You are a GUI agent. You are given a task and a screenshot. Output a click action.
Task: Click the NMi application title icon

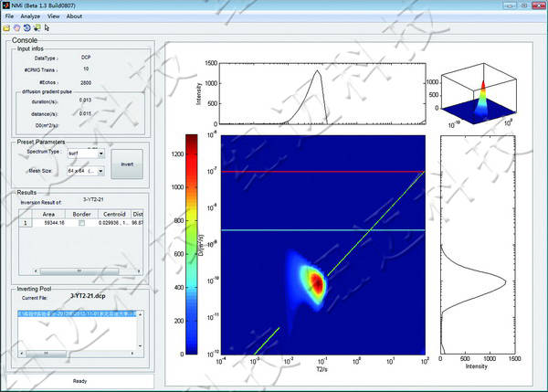tap(7, 5)
